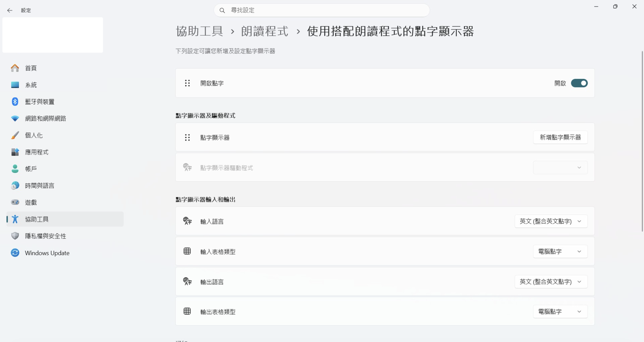
Task: Turn off the 開啟點字 toggle
Action: pos(579,83)
